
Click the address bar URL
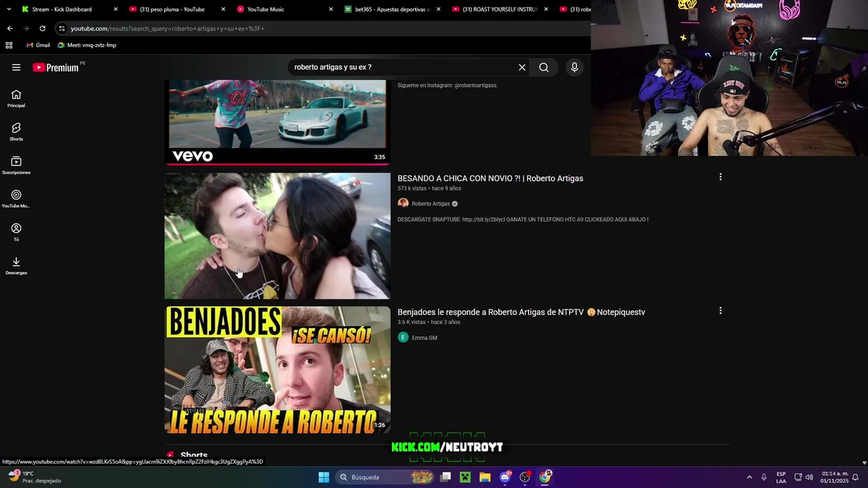[167, 28]
